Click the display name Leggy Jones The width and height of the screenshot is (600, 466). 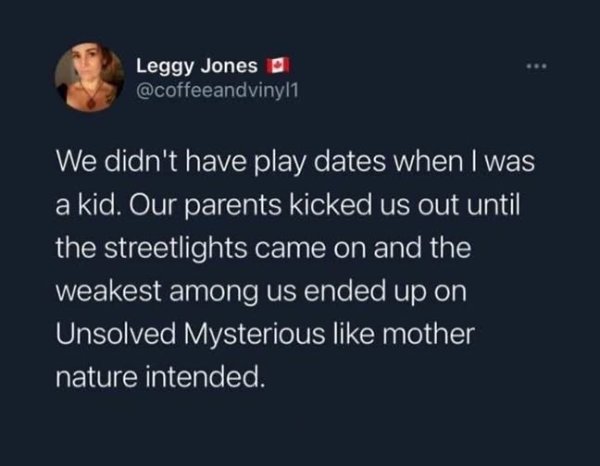click(x=199, y=68)
